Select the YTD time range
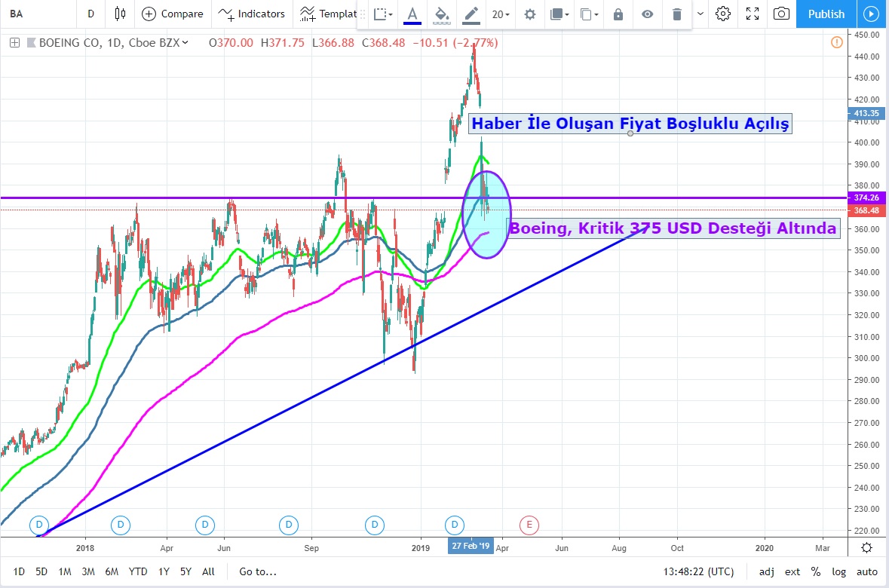The image size is (889, 588). (x=138, y=571)
